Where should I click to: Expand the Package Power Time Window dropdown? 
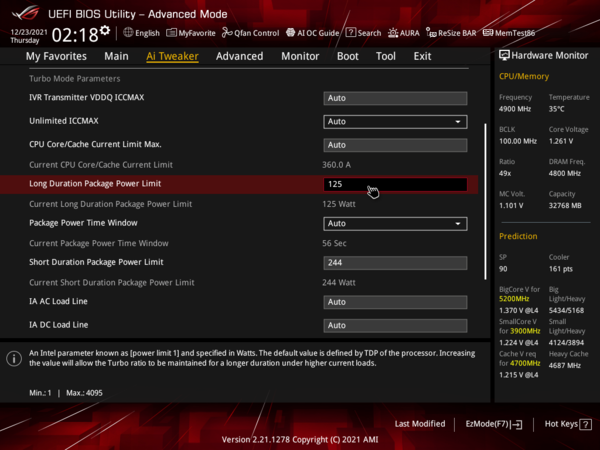395,223
